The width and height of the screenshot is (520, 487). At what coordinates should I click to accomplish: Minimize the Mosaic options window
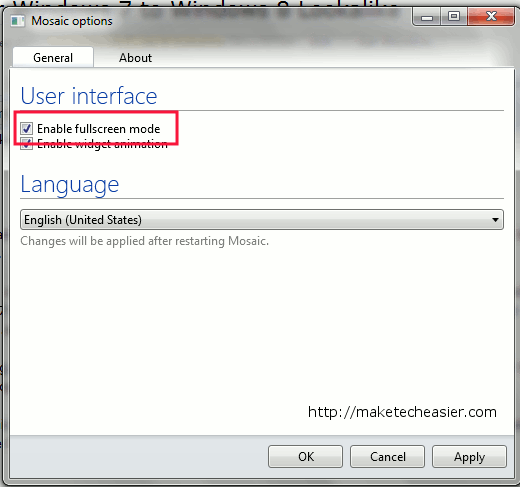(x=427, y=16)
